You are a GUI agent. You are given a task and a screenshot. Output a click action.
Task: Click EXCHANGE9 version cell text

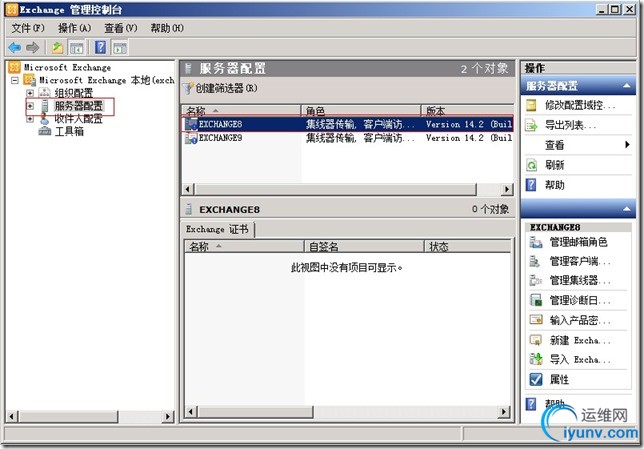469,138
